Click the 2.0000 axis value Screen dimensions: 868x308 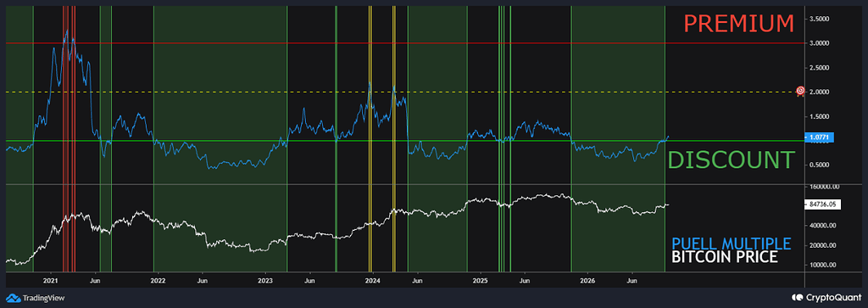click(821, 92)
